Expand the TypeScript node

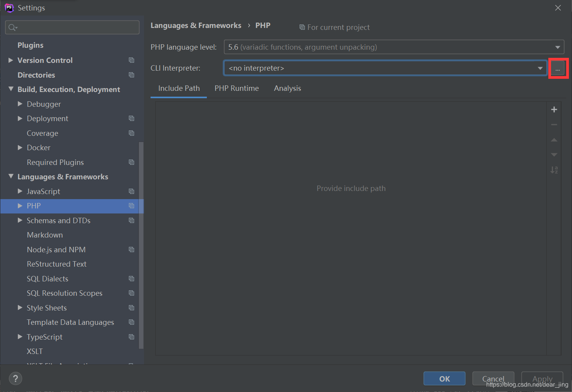tap(20, 337)
